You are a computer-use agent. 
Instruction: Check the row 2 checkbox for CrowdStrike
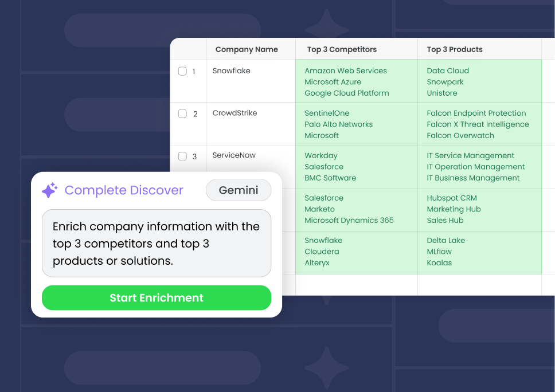click(182, 113)
